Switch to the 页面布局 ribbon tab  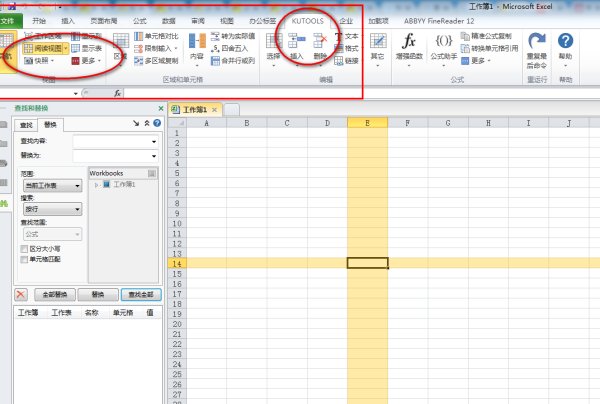(x=103, y=21)
